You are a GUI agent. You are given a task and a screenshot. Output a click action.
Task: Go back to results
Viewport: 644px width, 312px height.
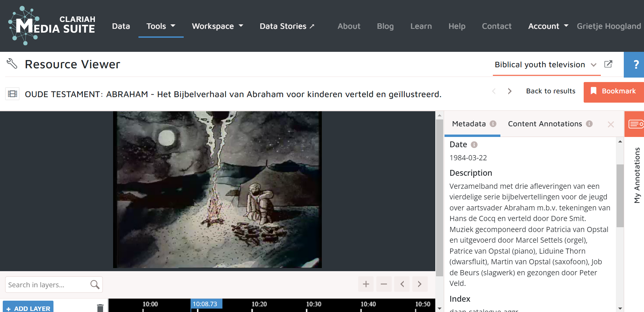point(550,91)
